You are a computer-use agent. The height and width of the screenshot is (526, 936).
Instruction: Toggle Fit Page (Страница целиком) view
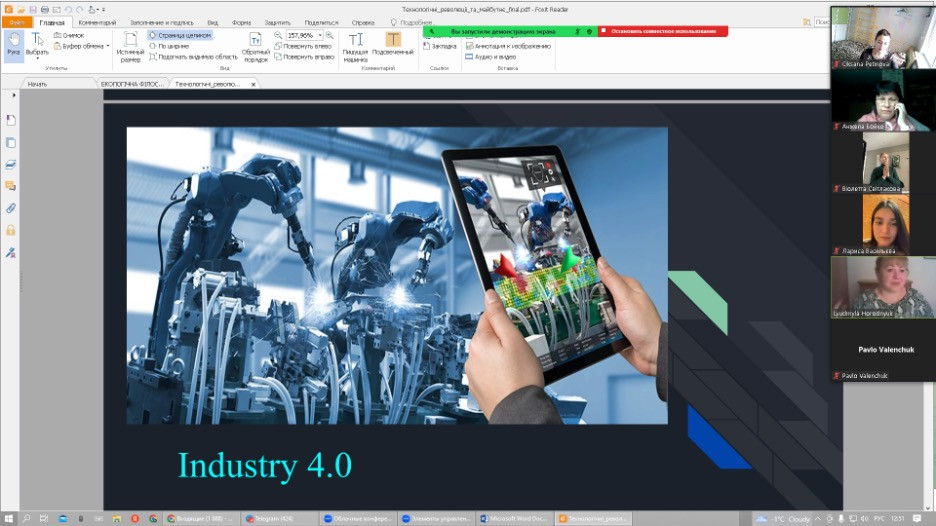(180, 35)
